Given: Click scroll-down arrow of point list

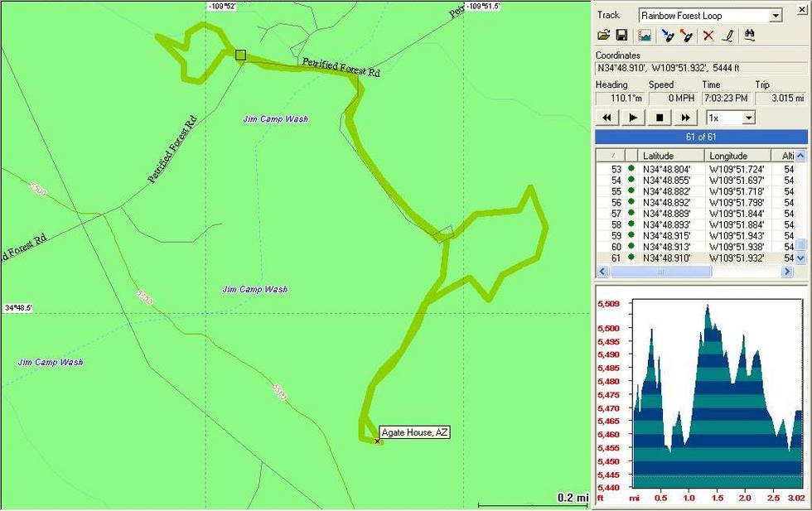Looking at the screenshot, I should coord(800,258).
